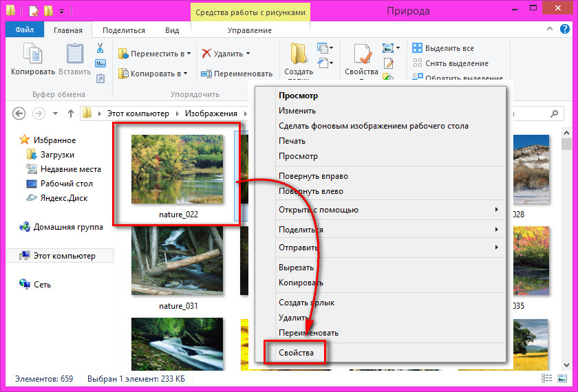
Task: Collapse the ribbon with the chevron
Action: 550,29
